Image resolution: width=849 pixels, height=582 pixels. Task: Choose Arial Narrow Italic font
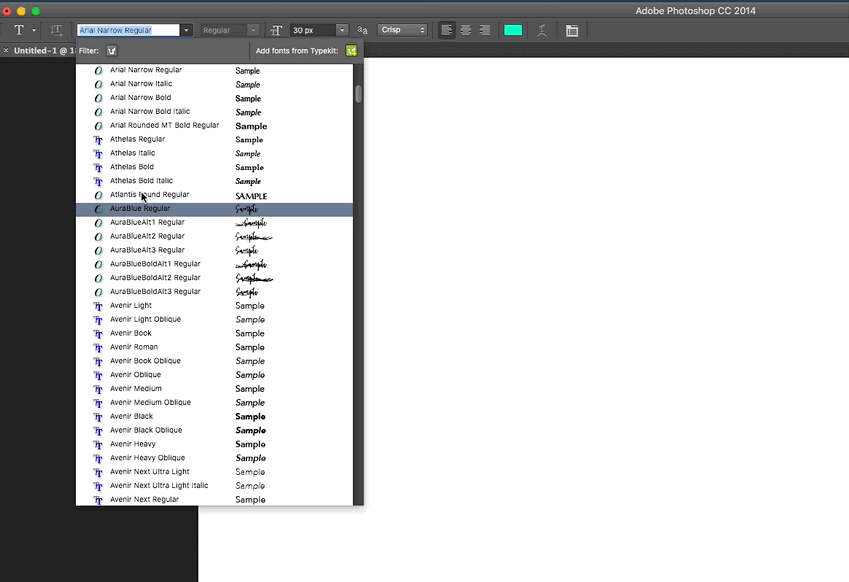click(214, 84)
